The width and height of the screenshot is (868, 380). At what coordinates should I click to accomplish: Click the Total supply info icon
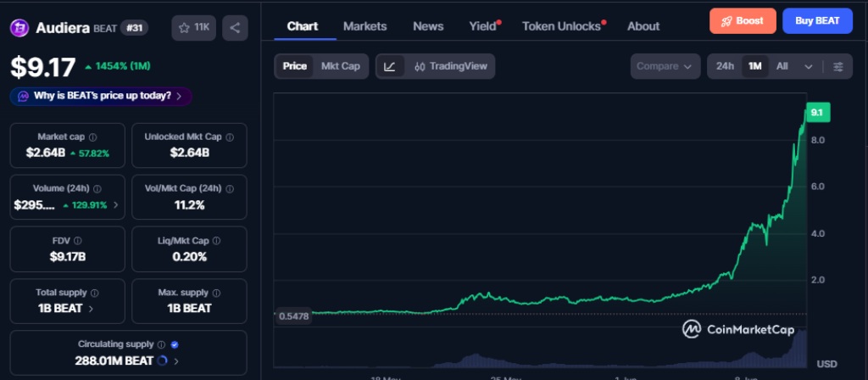click(x=95, y=293)
